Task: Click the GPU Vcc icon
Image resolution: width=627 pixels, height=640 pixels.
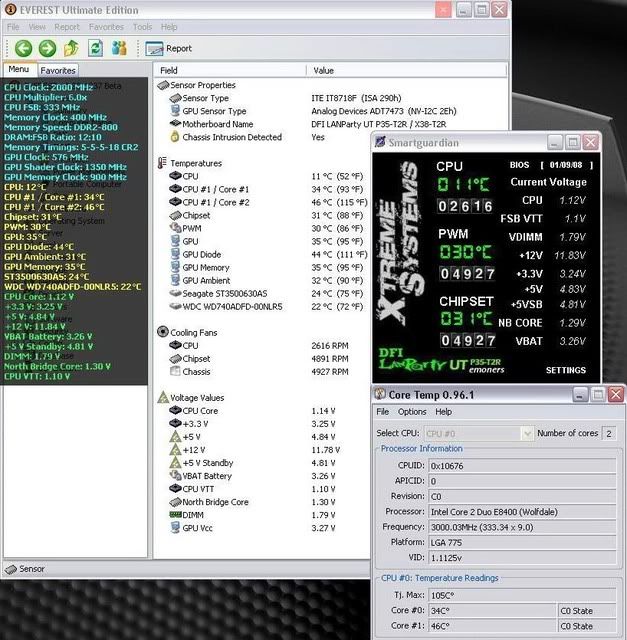Action: 175,527
